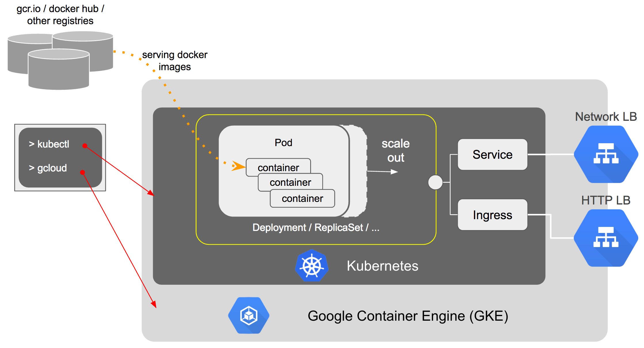Image resolution: width=644 pixels, height=348 pixels.
Task: Click the red dot next to gcloud
Action: (83, 173)
